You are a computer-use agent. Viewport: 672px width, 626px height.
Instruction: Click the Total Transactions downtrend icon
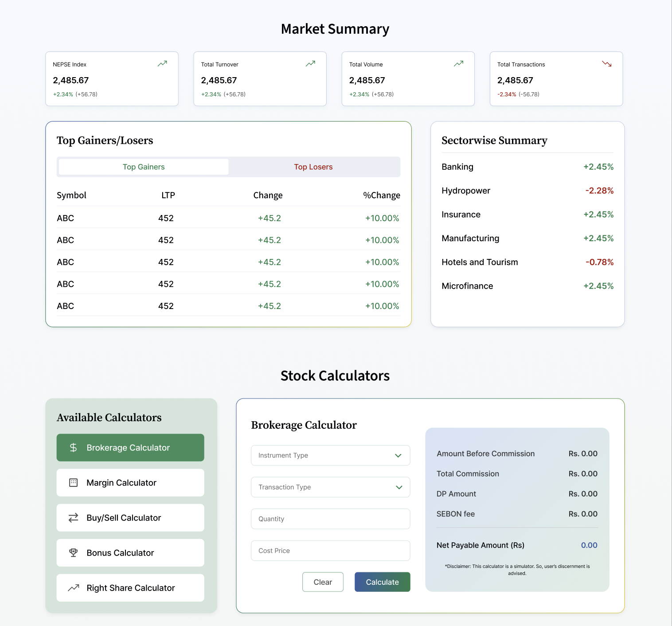pyautogui.click(x=607, y=64)
